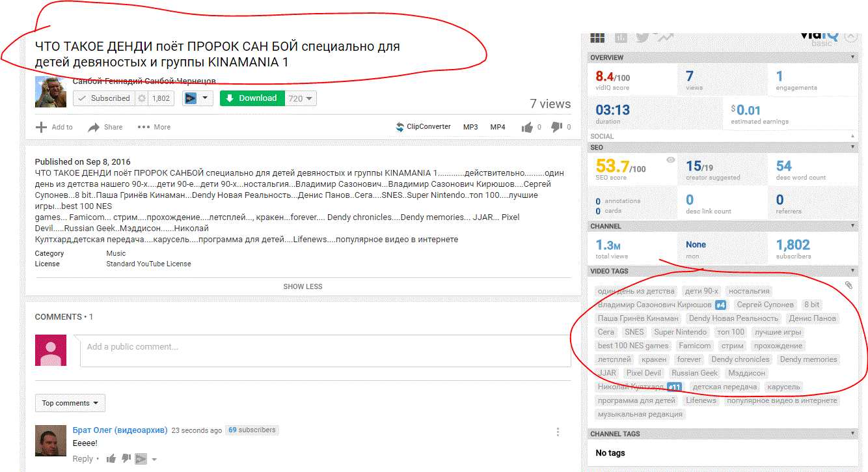Open the 720 quality dropdown

pos(301,98)
